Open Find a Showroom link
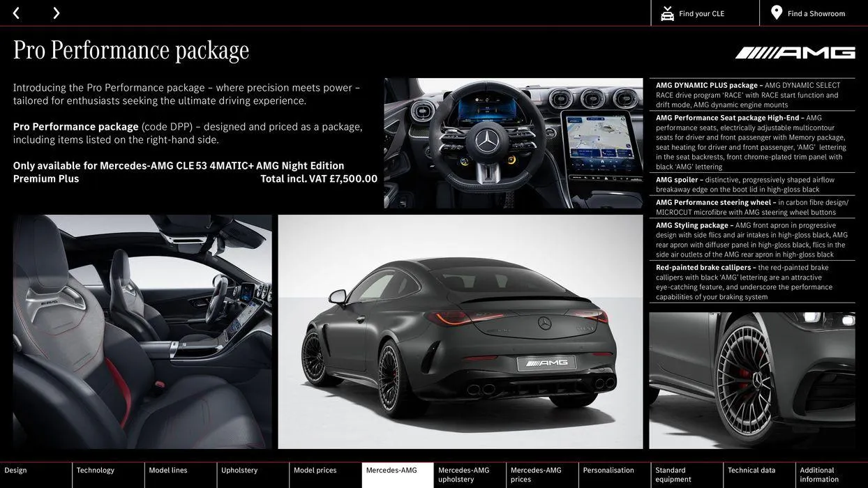The width and height of the screenshot is (868, 488). pyautogui.click(x=816, y=14)
